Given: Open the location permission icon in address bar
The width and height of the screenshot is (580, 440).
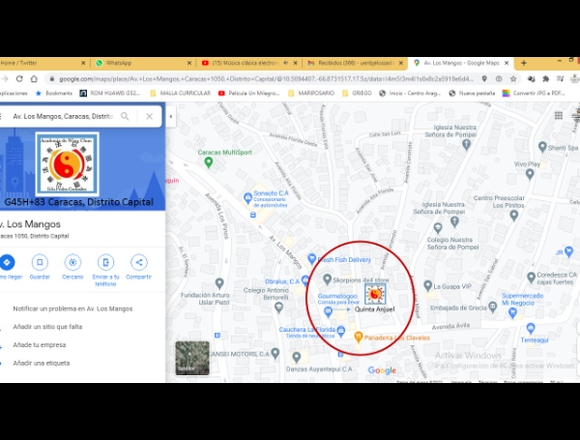Looking at the screenshot, I should click(484, 79).
